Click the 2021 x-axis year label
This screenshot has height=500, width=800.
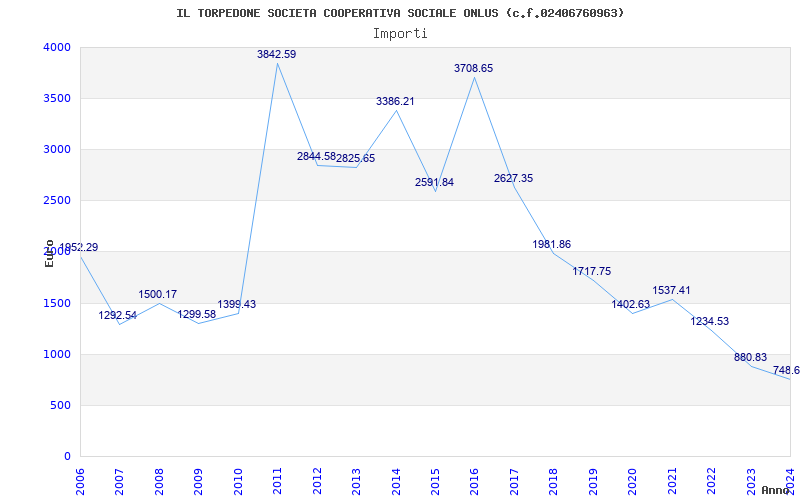pyautogui.click(x=672, y=481)
